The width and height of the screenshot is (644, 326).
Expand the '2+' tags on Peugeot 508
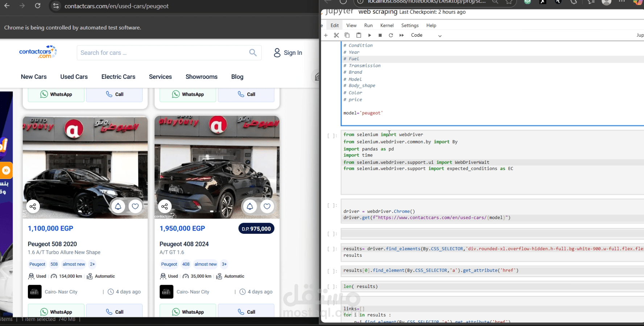[92, 264]
